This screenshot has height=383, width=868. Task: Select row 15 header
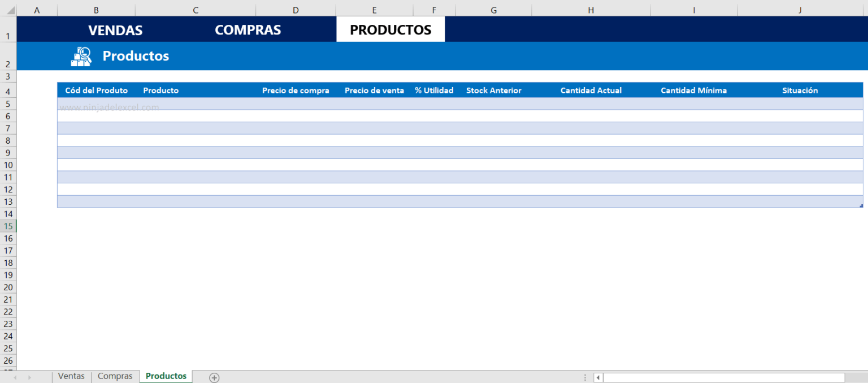click(x=8, y=226)
